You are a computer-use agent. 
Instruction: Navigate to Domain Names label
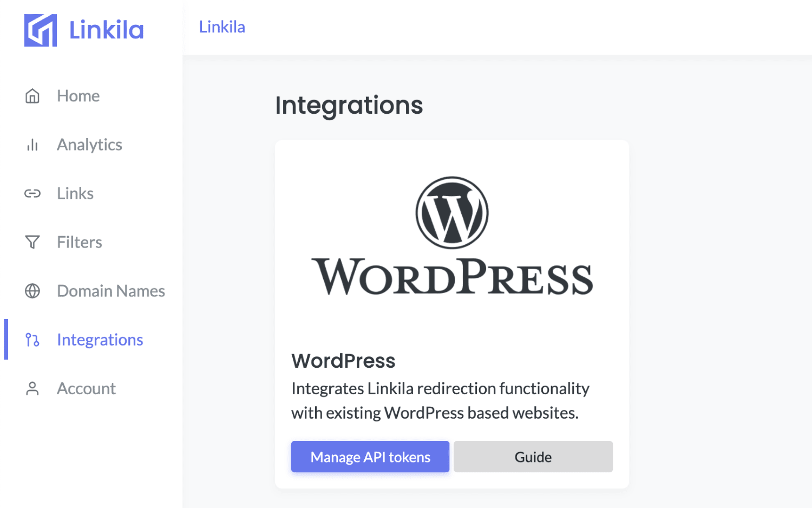[111, 291]
